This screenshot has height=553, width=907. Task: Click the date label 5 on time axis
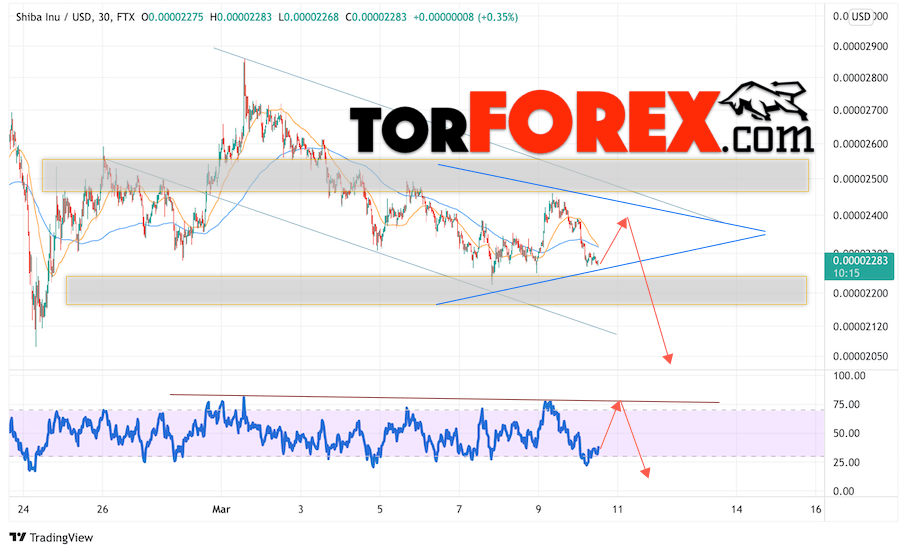379,510
